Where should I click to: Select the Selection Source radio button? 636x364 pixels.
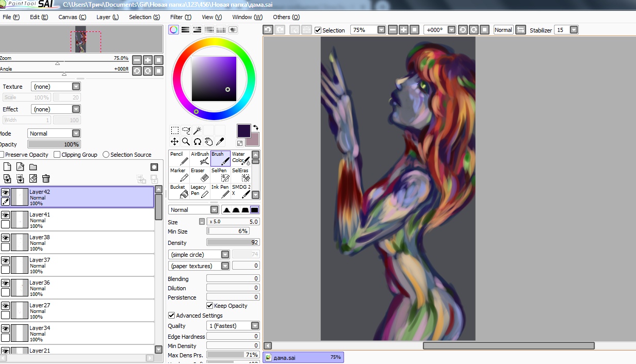[106, 155]
